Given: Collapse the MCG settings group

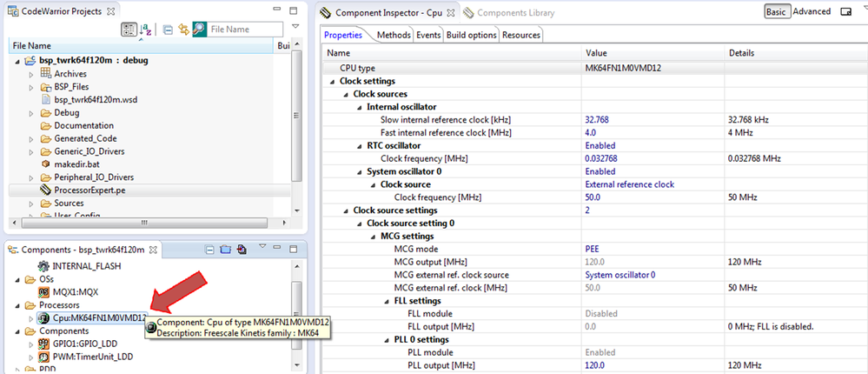Looking at the screenshot, I should pos(373,237).
